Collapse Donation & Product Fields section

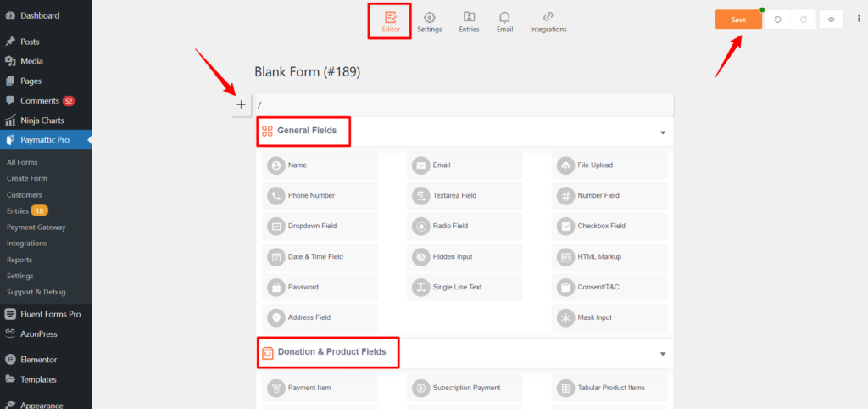click(x=663, y=354)
